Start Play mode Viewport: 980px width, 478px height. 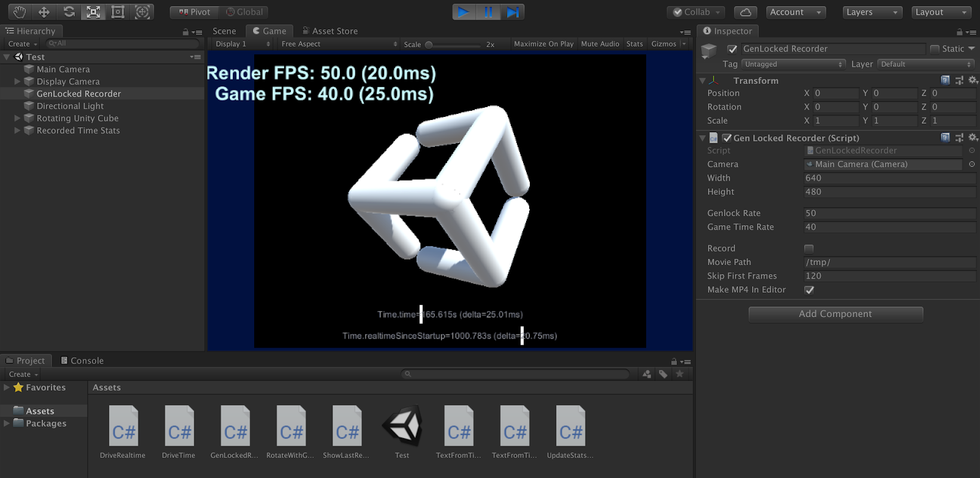tap(464, 12)
